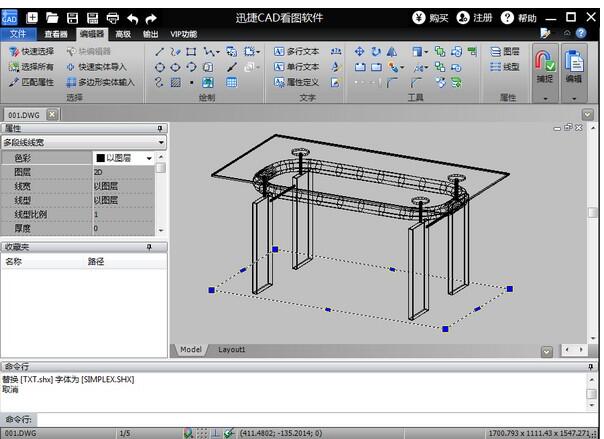The height and width of the screenshot is (439, 604).
Task: Click the Redo arrow
Action: click(x=151, y=18)
